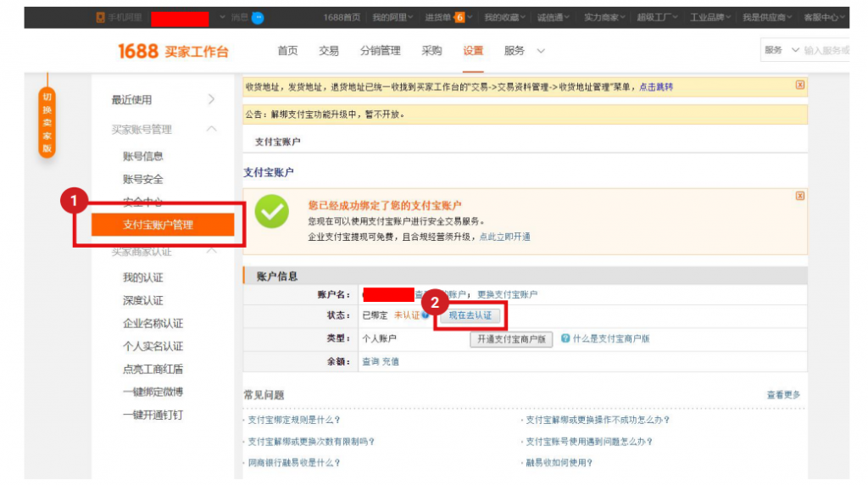Screen dimensions: 868x485
Task: Go to the 交易 tab
Action: (x=329, y=51)
